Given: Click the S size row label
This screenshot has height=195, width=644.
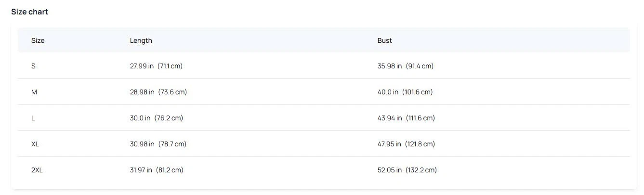Looking at the screenshot, I should click(x=33, y=66).
